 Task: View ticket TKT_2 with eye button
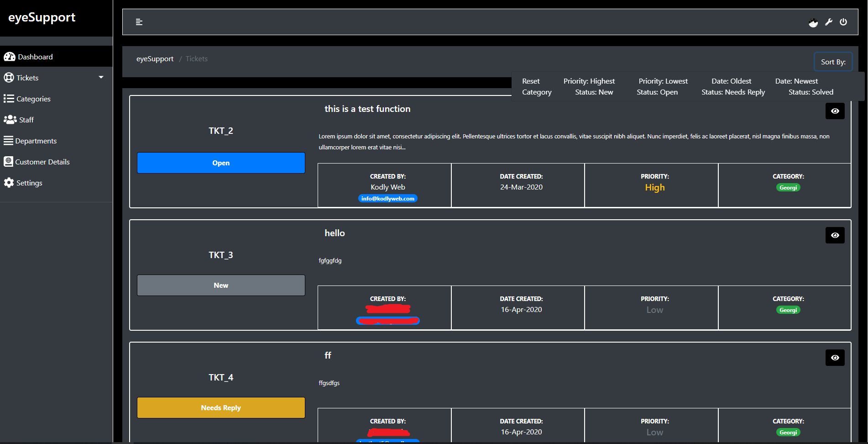pyautogui.click(x=835, y=111)
